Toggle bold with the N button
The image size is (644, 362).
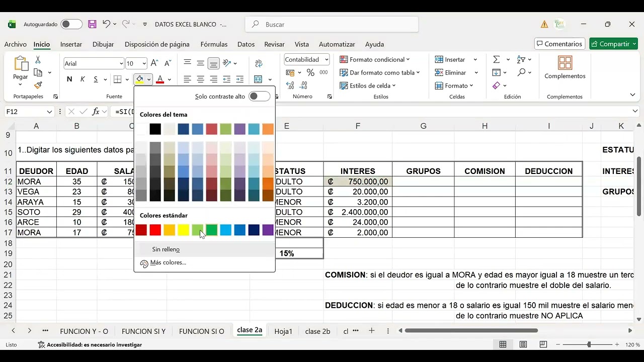coord(69,79)
